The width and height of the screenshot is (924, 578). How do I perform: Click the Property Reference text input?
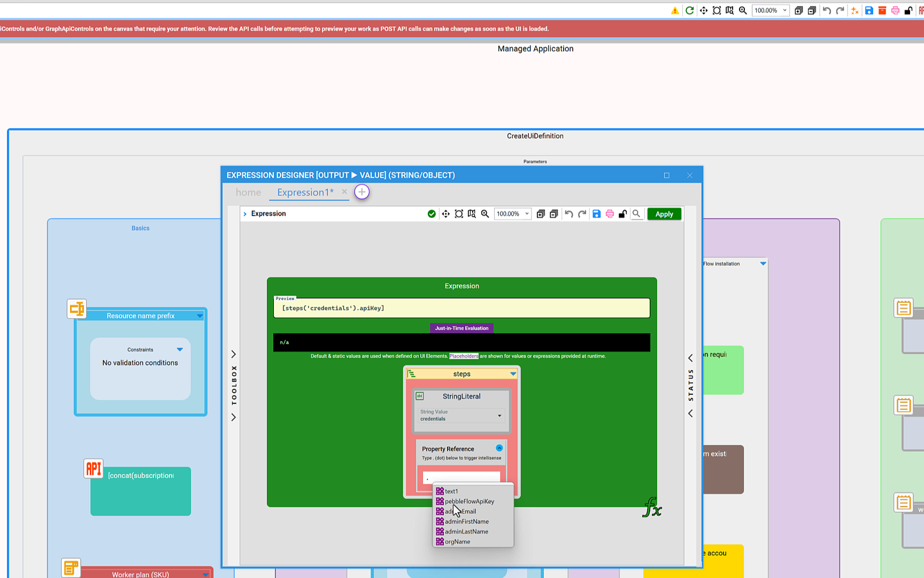click(x=461, y=477)
